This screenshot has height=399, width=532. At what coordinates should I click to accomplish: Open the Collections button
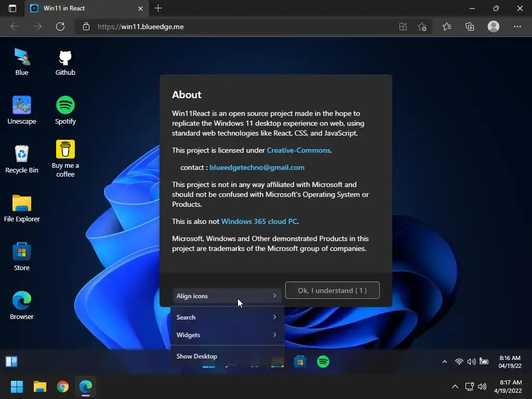470,26
